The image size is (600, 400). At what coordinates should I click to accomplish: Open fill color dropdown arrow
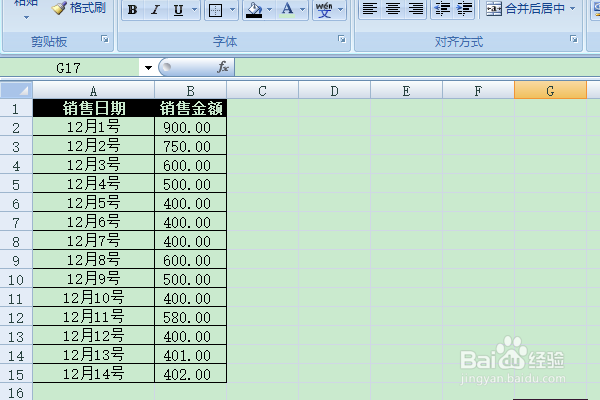(x=269, y=10)
